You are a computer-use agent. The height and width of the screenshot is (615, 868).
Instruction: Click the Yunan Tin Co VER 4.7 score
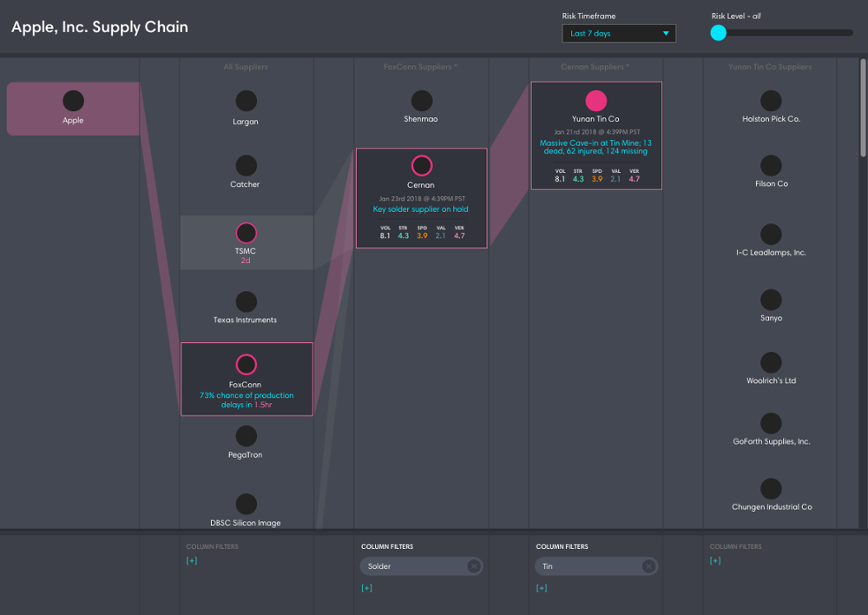[x=635, y=175]
